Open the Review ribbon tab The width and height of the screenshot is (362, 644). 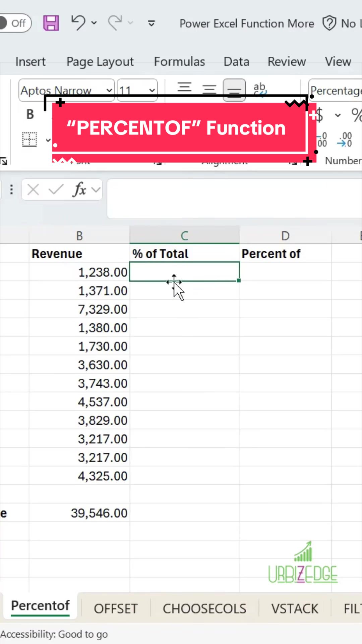[x=287, y=62]
